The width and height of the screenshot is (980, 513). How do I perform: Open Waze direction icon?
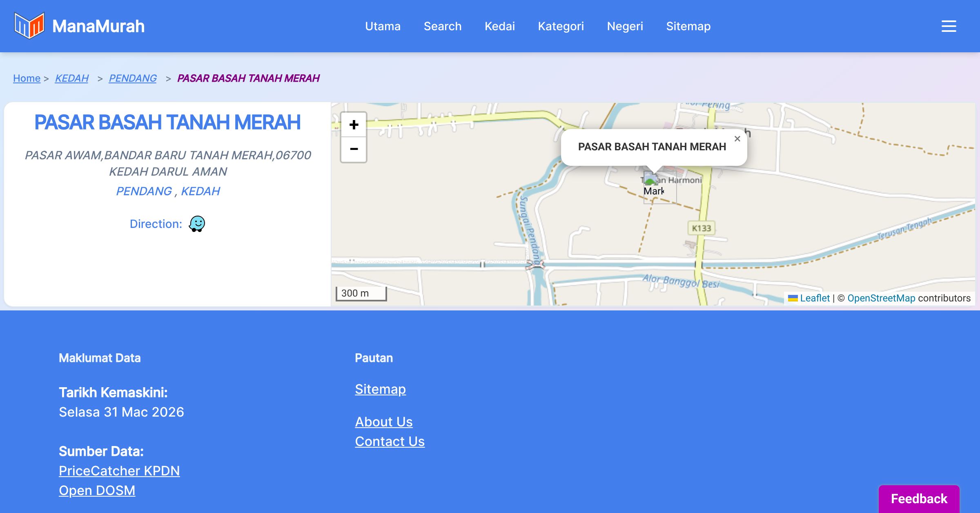click(x=197, y=224)
